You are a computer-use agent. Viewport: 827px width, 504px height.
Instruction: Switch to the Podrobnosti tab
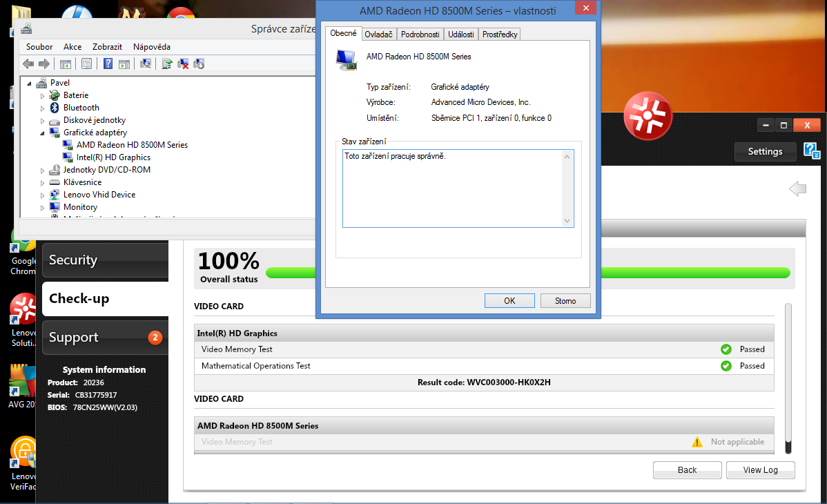pos(420,35)
